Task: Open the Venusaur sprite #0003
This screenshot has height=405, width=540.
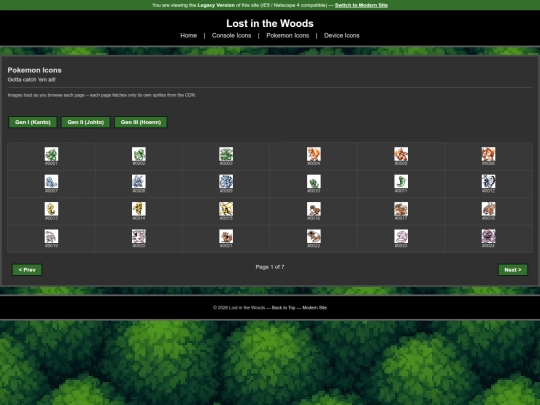Action: 226,154
